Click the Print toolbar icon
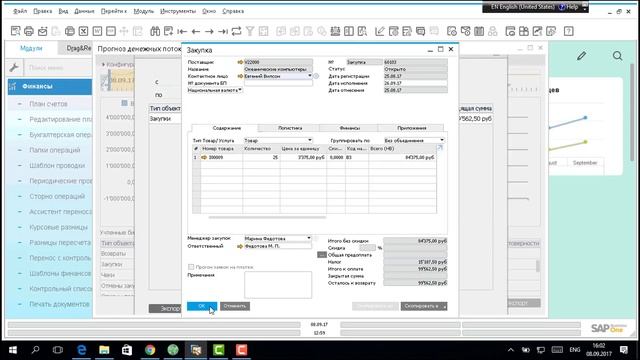Image resolution: width=640 pixels, height=360 pixels. pyautogui.click(x=29, y=31)
